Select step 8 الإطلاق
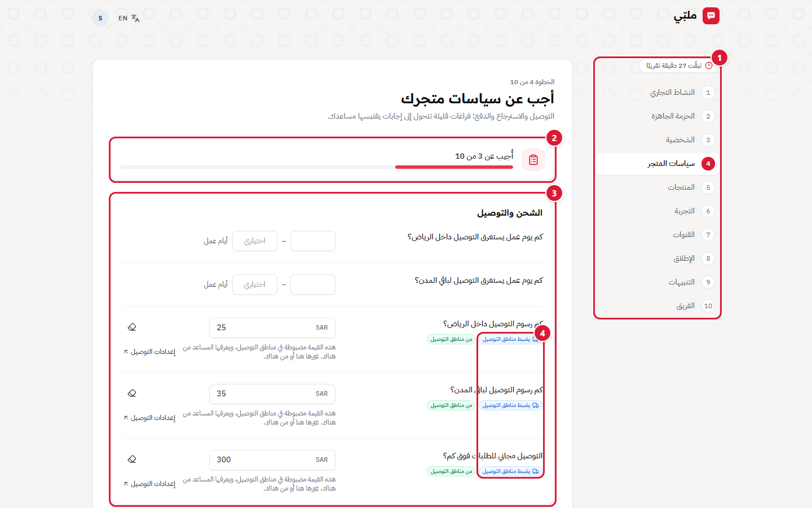Viewport: 812px width, 508px height. point(657,259)
